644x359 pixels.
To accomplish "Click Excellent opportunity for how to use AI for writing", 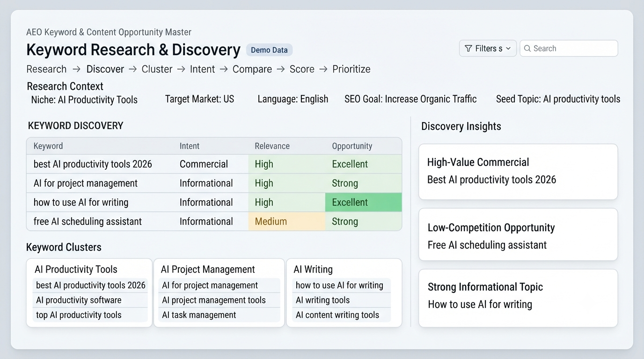I will (364, 202).
